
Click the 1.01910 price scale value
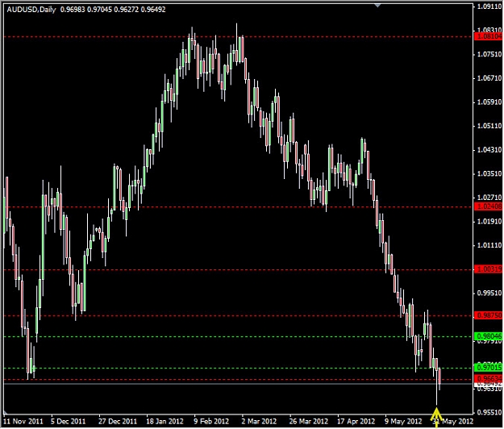tap(489, 222)
